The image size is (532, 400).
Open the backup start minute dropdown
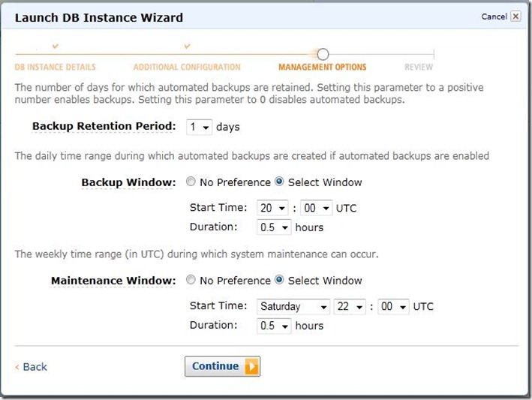click(316, 208)
